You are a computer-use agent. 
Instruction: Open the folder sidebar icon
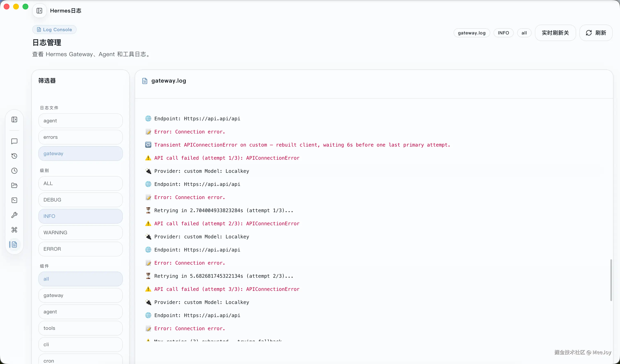coord(14,185)
